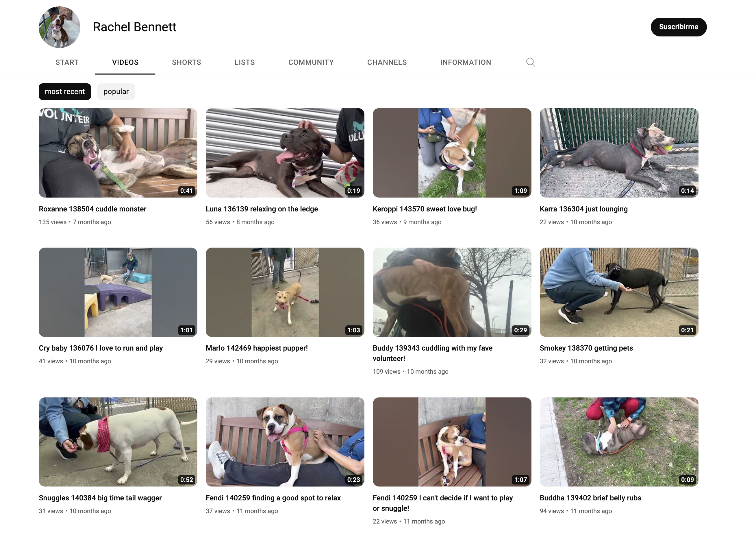Play the Marlo happiest pupper thumbnail
This screenshot has height=538, width=756.
285,292
